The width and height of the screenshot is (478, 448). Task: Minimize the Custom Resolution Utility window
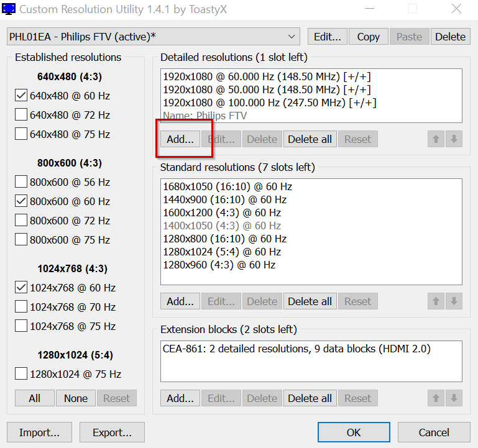coord(369,9)
